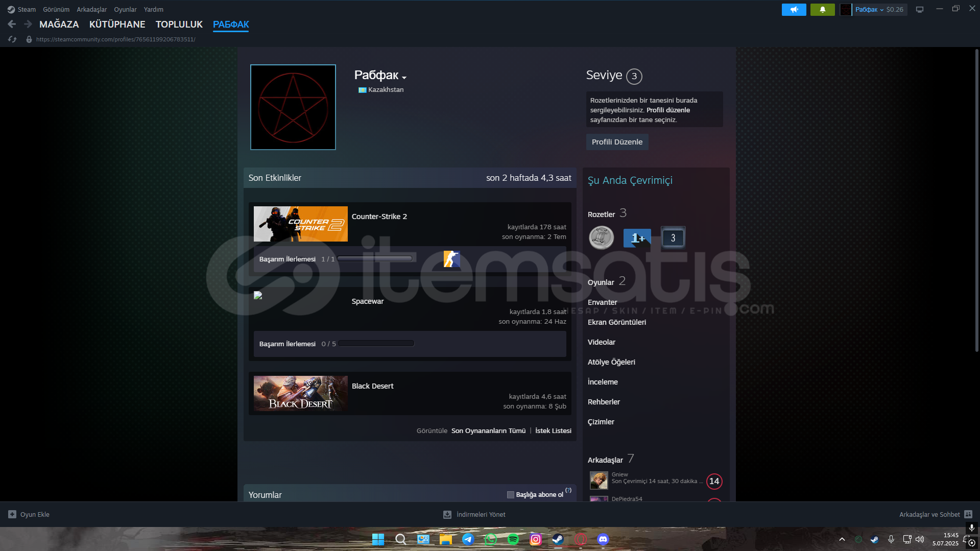This screenshot has width=980, height=551.
Task: Click the Profili Düzenle button
Action: 617,142
